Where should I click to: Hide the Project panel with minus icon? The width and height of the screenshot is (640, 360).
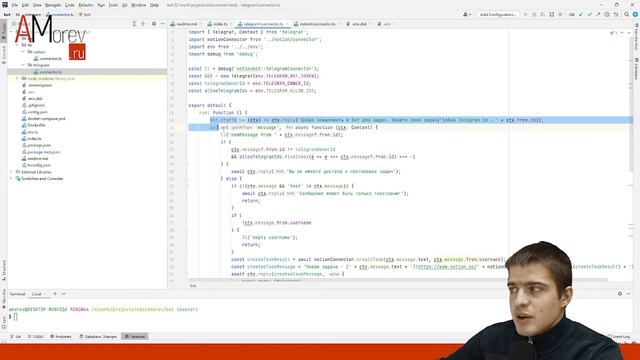point(162,24)
